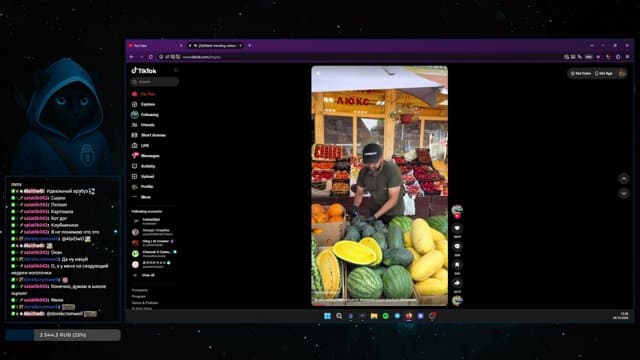The width and height of the screenshot is (640, 360).
Task: Open a new browser tab with plus
Action: (250, 46)
